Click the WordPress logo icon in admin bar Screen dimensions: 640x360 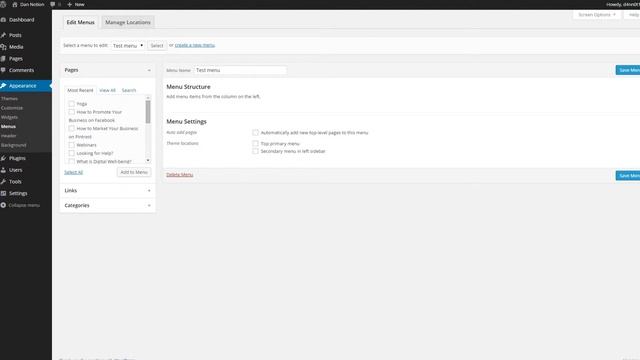(x=3, y=4)
